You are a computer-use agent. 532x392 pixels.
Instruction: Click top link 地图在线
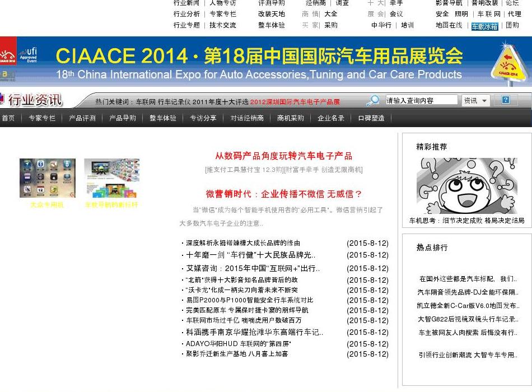pyautogui.click(x=449, y=25)
